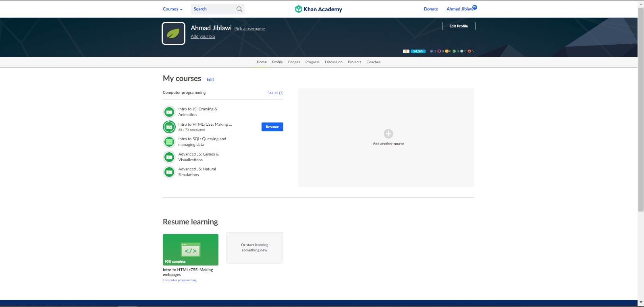644x307 pixels.
Task: Switch to the Profile tab
Action: tap(277, 62)
